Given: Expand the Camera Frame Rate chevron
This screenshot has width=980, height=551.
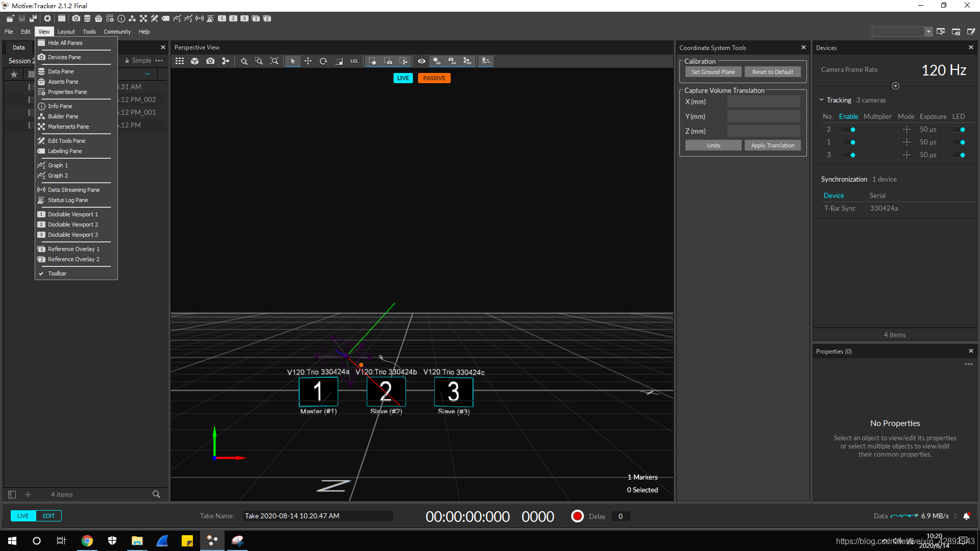Looking at the screenshot, I should coord(895,86).
